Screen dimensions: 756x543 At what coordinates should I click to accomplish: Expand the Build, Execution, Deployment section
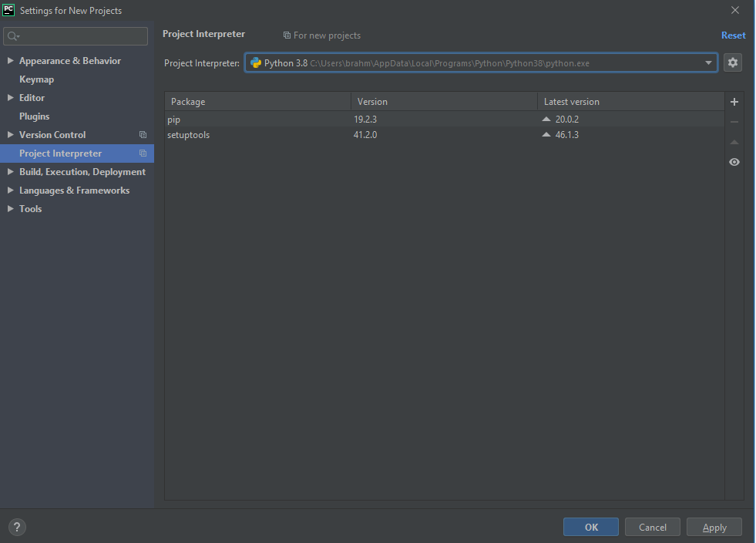tap(9, 171)
